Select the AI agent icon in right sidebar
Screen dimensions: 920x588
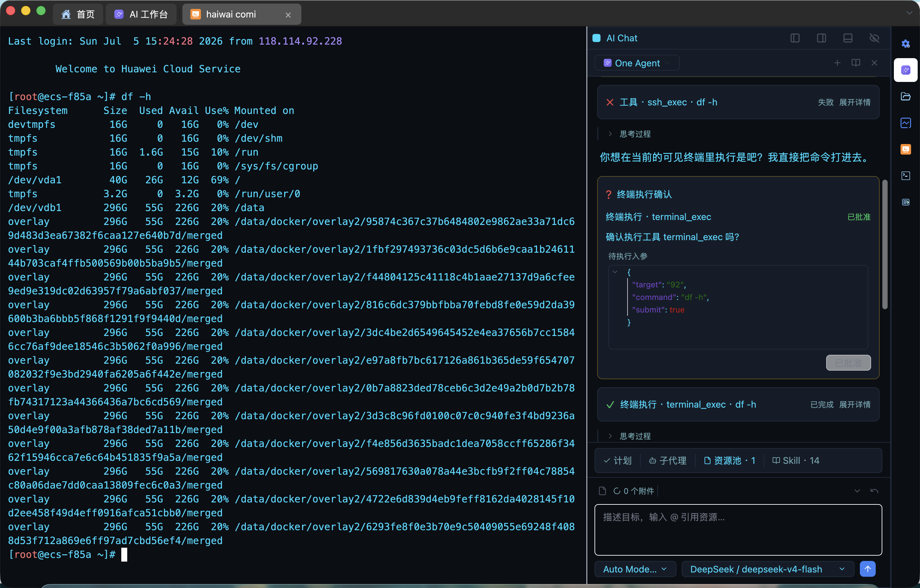(905, 70)
